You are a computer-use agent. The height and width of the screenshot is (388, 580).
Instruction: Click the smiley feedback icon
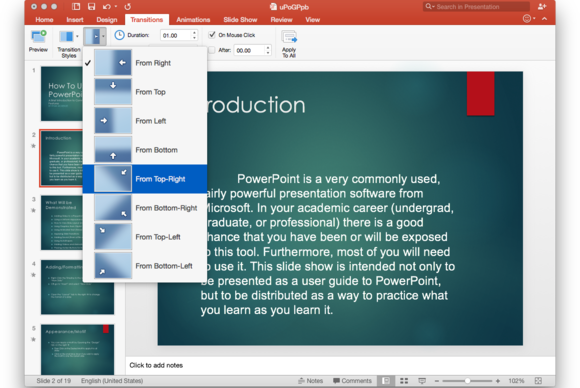click(x=527, y=18)
